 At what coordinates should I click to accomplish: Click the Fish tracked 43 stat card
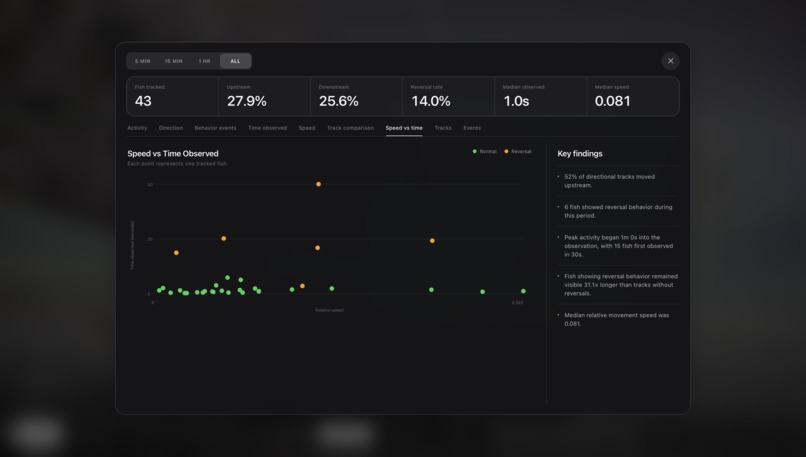172,97
